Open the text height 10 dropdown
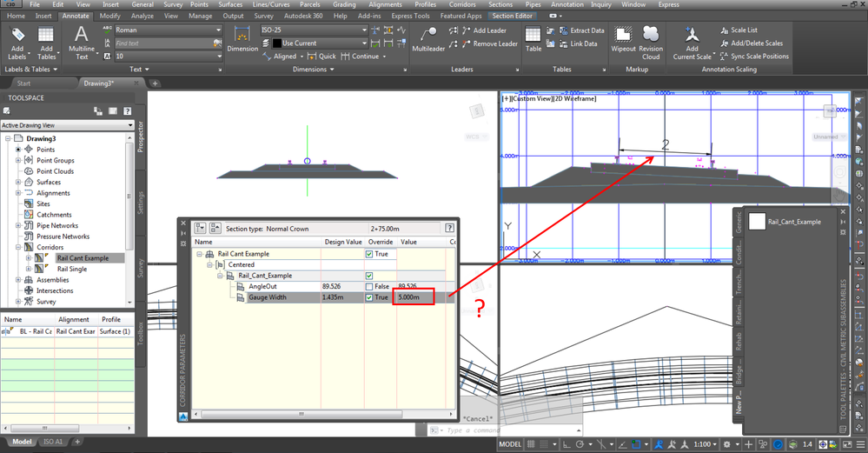The image size is (868, 453). (x=219, y=56)
